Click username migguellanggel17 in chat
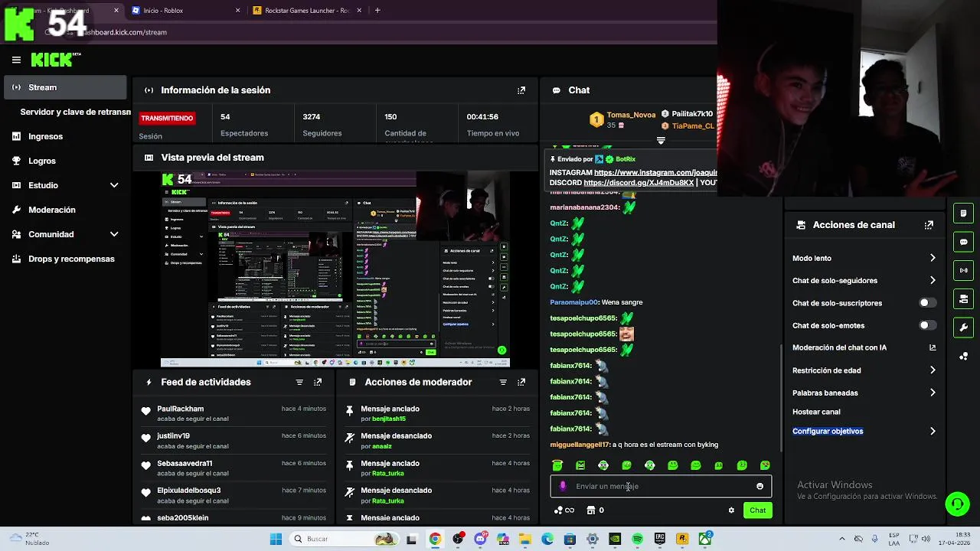Viewport: 980px width, 551px height. pos(580,445)
